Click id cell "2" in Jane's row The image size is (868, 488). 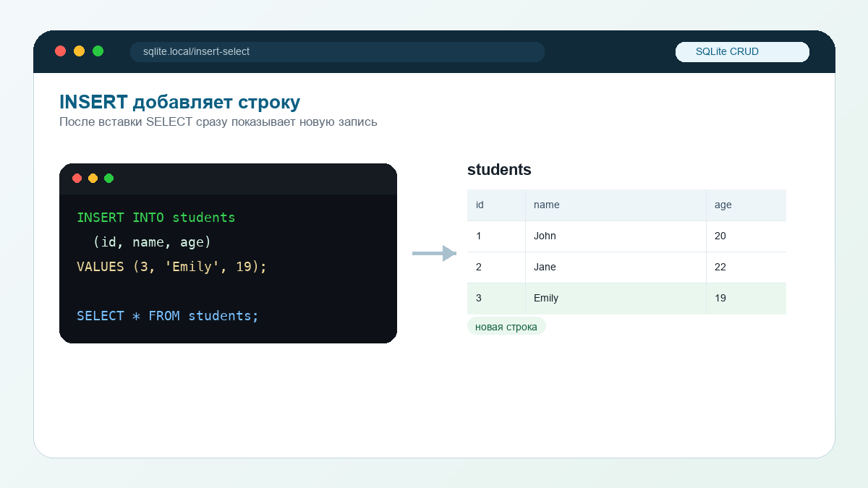(496, 267)
